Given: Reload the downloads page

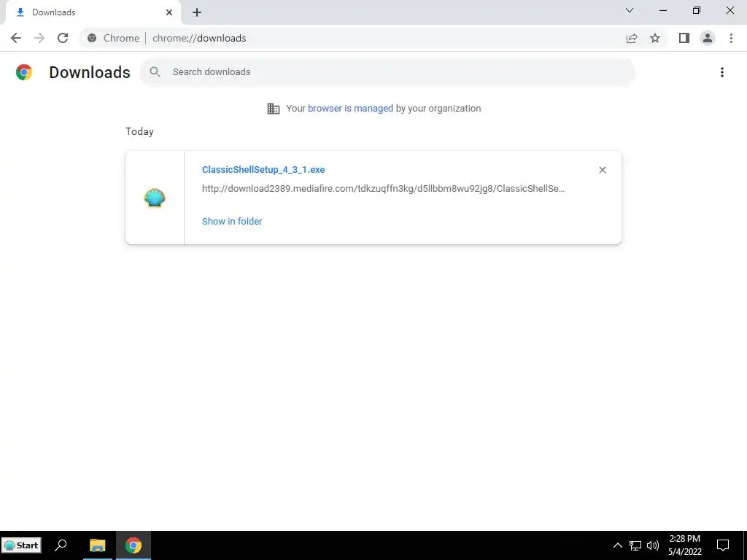Looking at the screenshot, I should pyautogui.click(x=63, y=38).
